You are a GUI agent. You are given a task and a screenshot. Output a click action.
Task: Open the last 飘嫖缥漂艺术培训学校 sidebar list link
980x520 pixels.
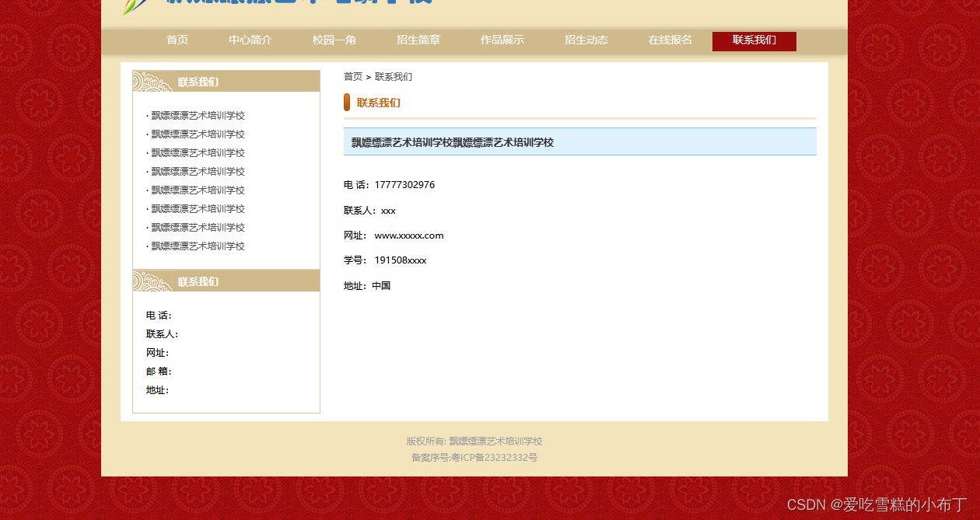coord(198,246)
